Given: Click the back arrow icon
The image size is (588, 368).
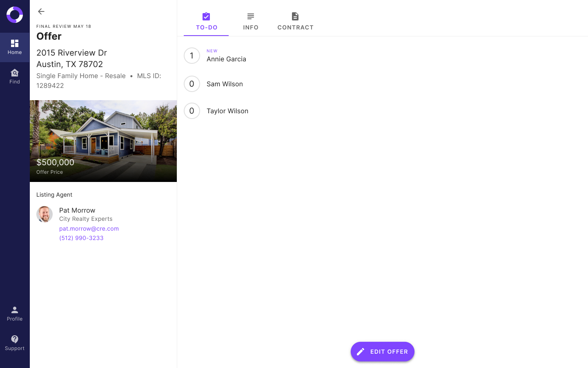Looking at the screenshot, I should tap(41, 11).
